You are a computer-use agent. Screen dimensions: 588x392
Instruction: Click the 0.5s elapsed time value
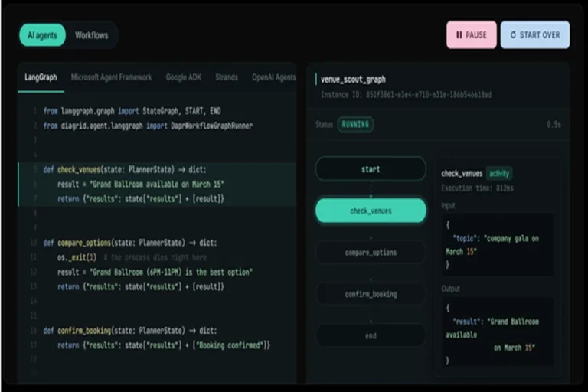[554, 125]
